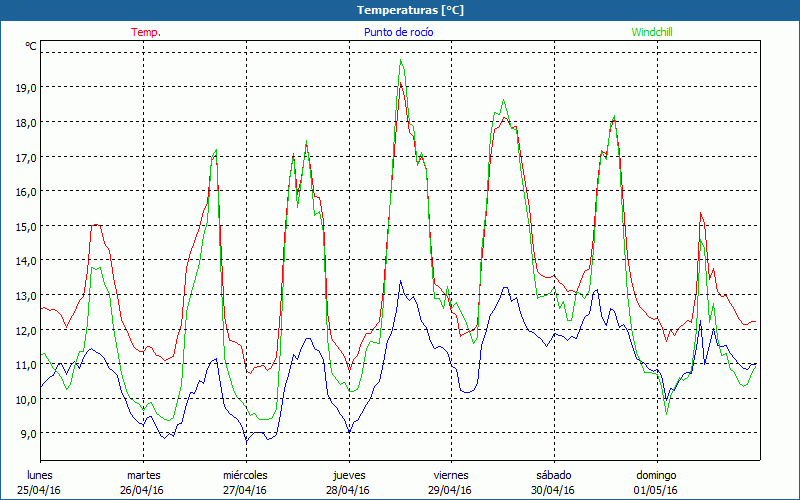The image size is (800, 500).
Task: Click the lunes day label
Action: click(x=40, y=475)
